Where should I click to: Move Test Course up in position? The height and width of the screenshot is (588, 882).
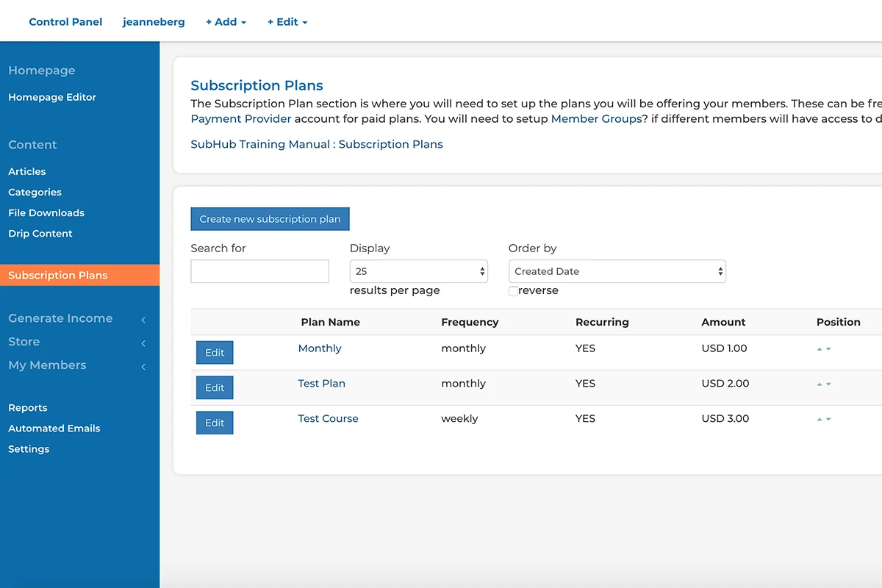(x=820, y=420)
